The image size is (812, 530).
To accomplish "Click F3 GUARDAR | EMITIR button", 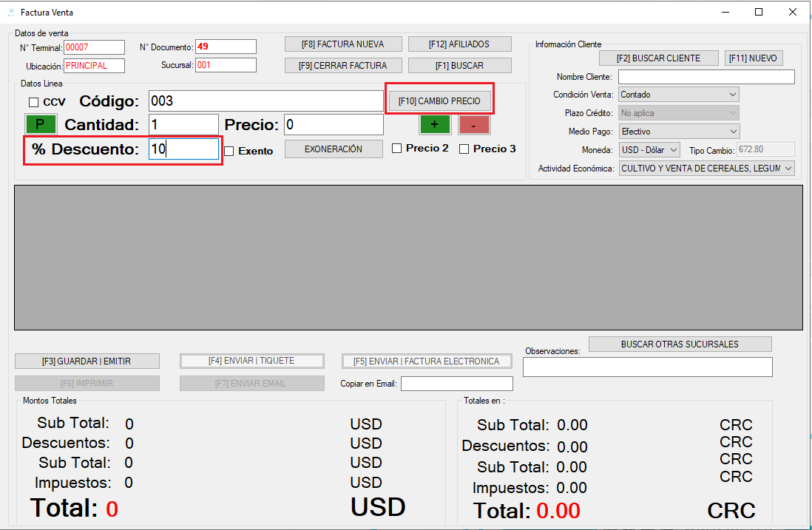I will tap(87, 361).
